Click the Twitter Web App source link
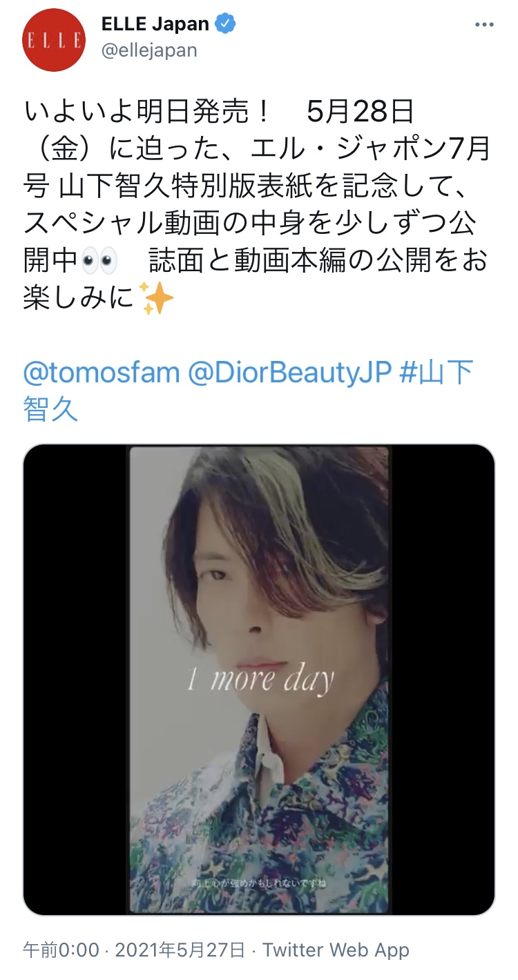Image resolution: width=518 pixels, height=980 pixels. [336, 950]
